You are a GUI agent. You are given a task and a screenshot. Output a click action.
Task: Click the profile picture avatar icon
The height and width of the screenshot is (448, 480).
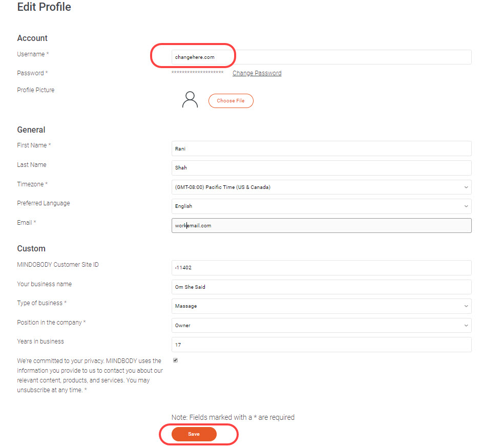pos(190,100)
